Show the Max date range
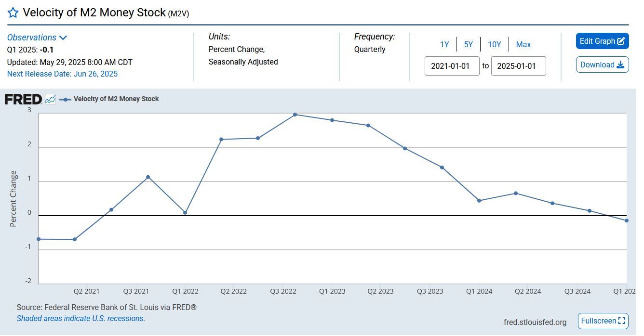The image size is (644, 336). pos(523,44)
